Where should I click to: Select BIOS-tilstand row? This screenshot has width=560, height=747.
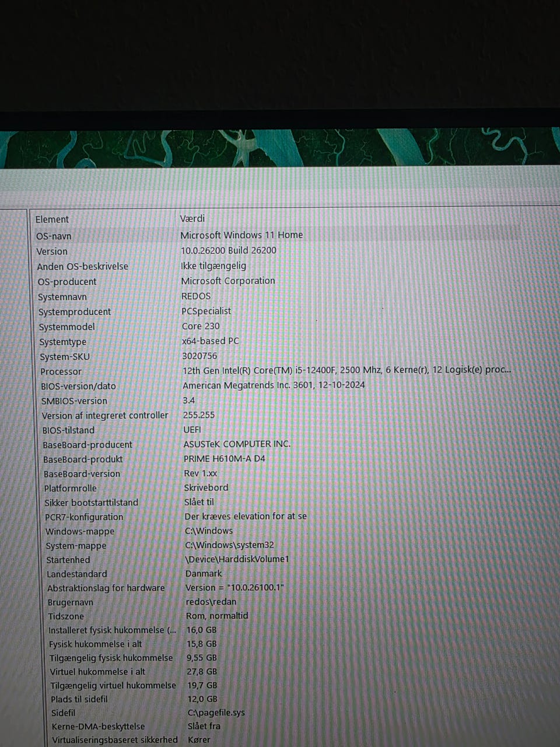(68, 430)
